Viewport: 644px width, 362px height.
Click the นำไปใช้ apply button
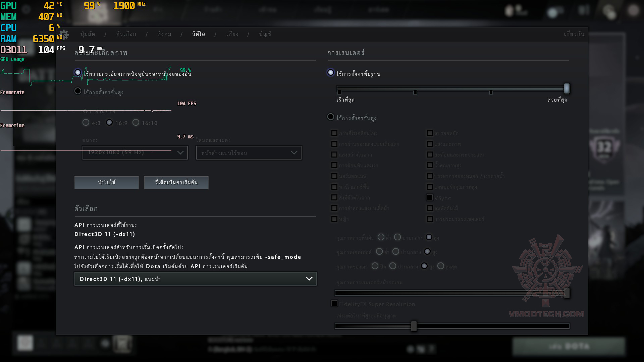click(x=106, y=182)
